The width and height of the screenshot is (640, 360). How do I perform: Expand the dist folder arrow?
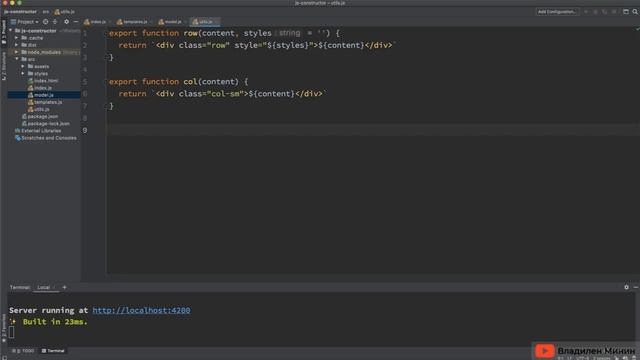17,45
